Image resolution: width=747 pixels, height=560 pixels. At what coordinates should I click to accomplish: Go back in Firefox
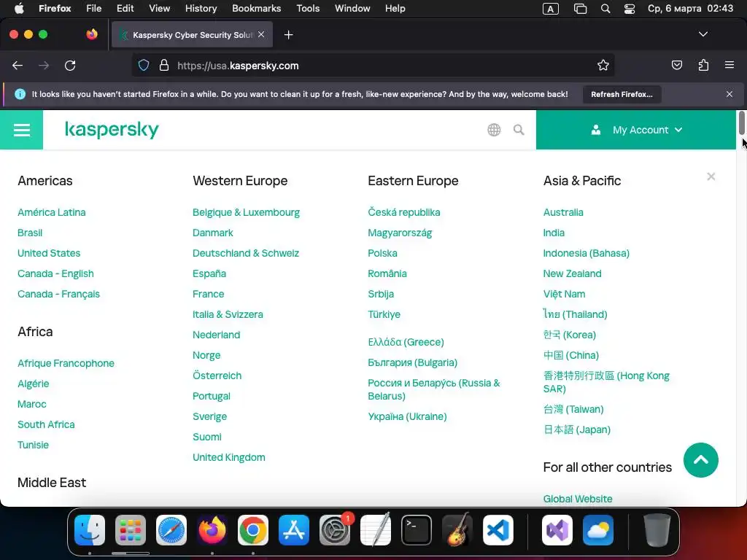coord(18,66)
